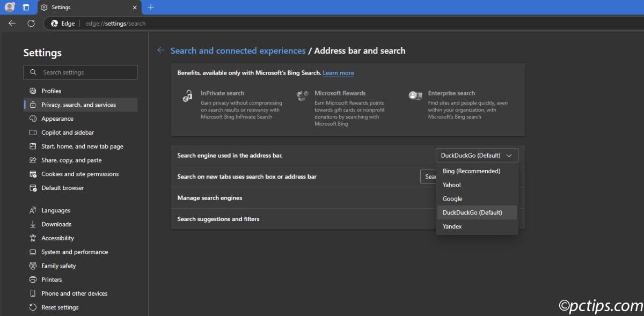Click the Reset settings icon

point(33,307)
